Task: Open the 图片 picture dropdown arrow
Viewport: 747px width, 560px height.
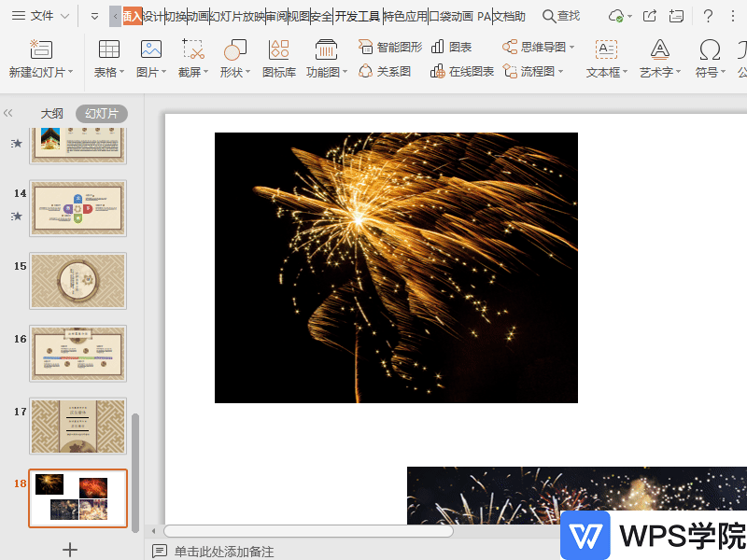Action: coord(162,71)
